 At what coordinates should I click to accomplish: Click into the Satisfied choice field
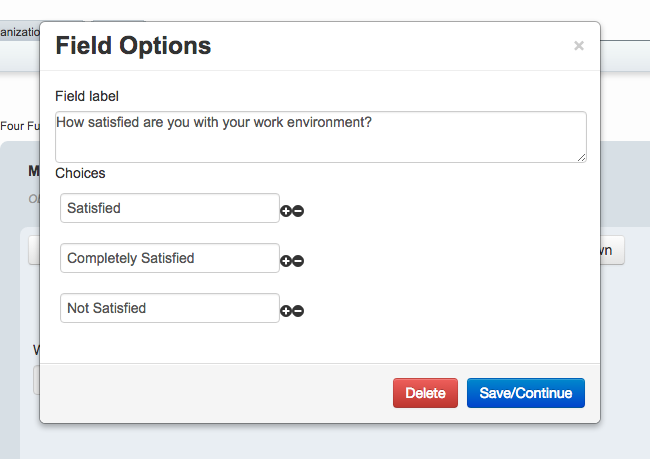tap(170, 208)
